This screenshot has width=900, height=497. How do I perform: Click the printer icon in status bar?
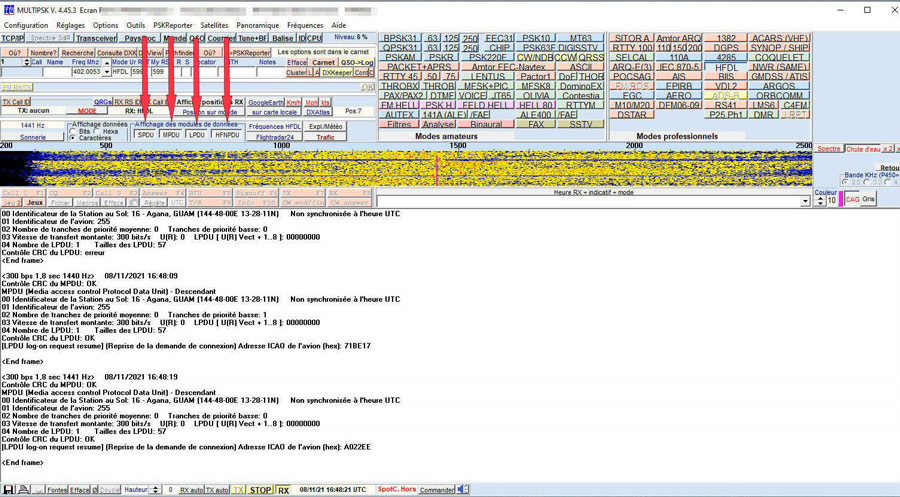click(24, 490)
